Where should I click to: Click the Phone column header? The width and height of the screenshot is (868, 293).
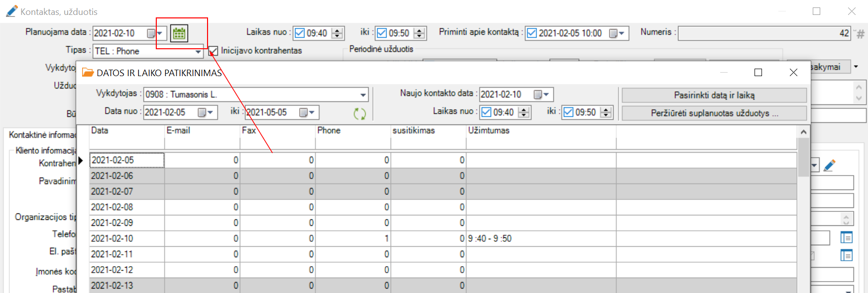[329, 131]
